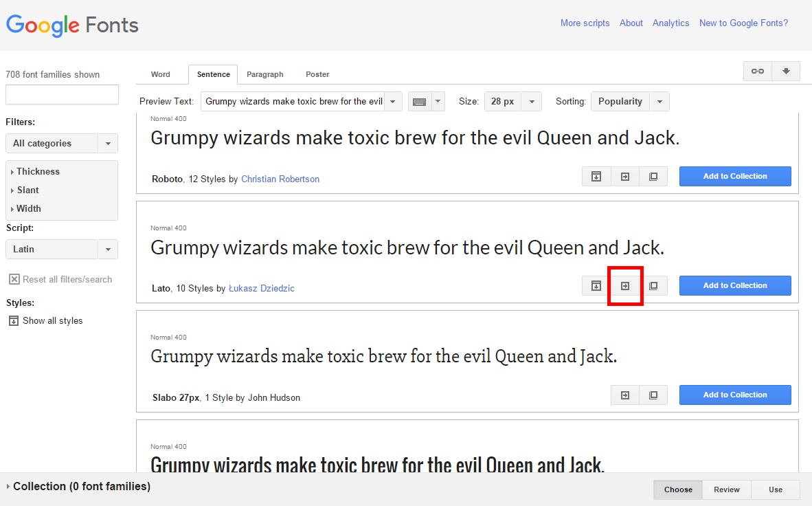This screenshot has height=506, width=812.
Task: Open Łukasz Dziedzic designer link
Action: 262,288
